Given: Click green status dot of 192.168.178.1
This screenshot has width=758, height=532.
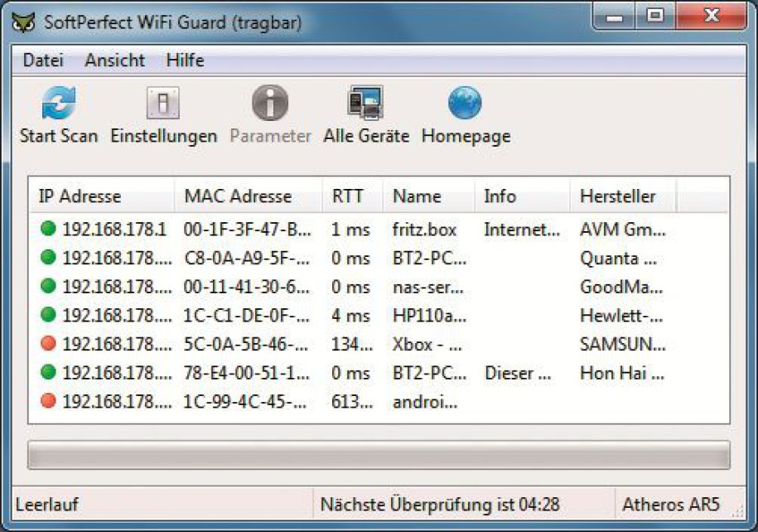Looking at the screenshot, I should click(48, 228).
